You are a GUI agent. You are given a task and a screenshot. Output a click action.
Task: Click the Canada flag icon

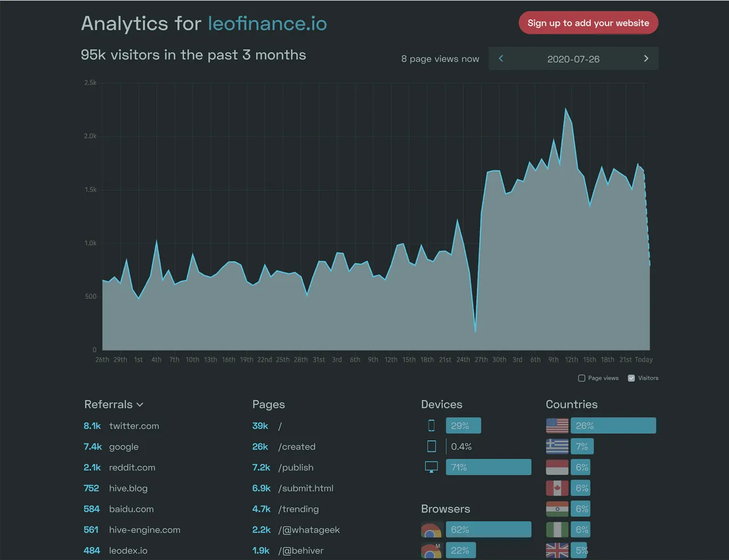[557, 488]
